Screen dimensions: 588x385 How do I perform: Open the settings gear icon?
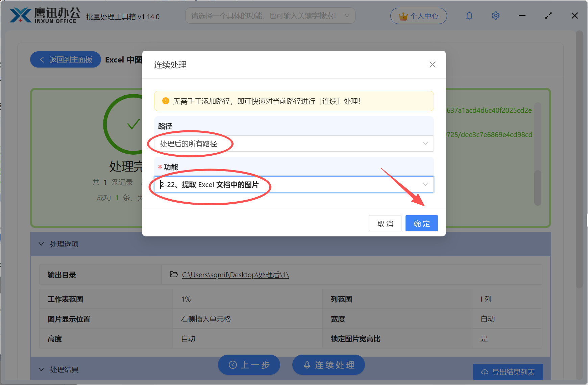click(x=495, y=16)
